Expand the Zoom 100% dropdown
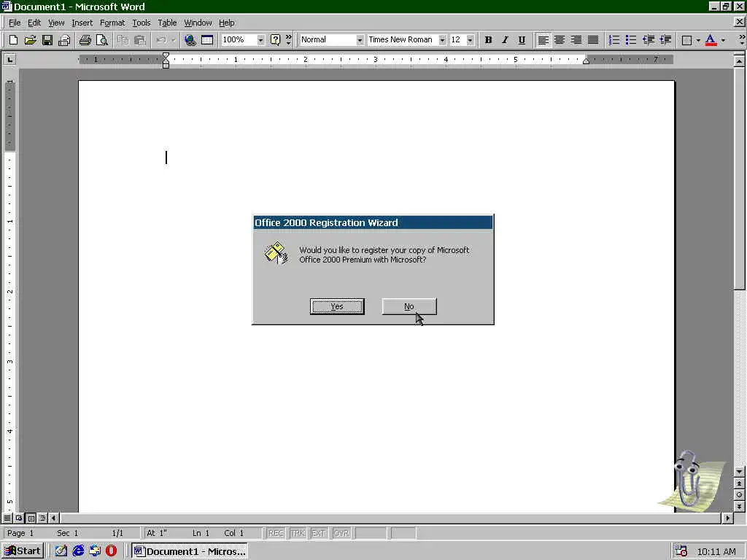The width and height of the screenshot is (747, 560). 260,40
